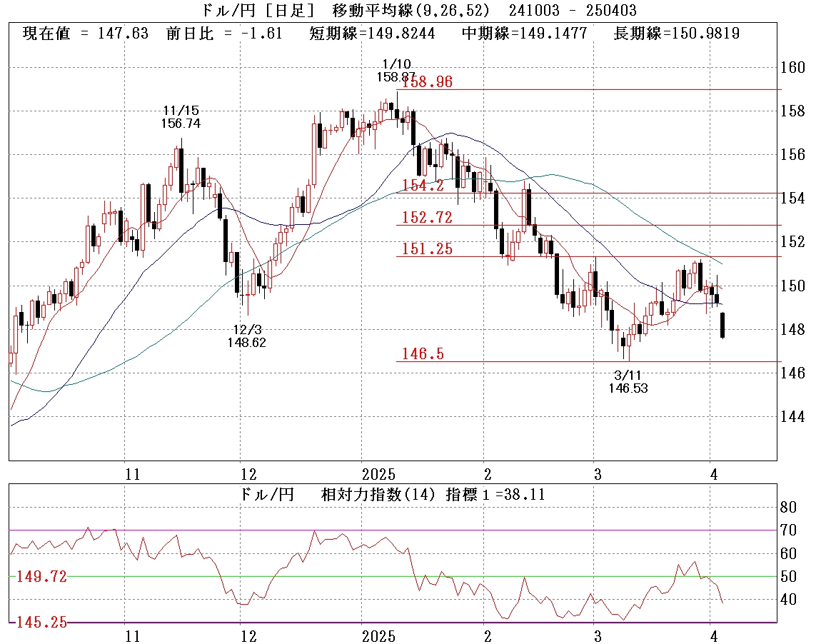Click the 1/10 peak label at 158.87
The height and width of the screenshot is (644, 836).
[396, 70]
